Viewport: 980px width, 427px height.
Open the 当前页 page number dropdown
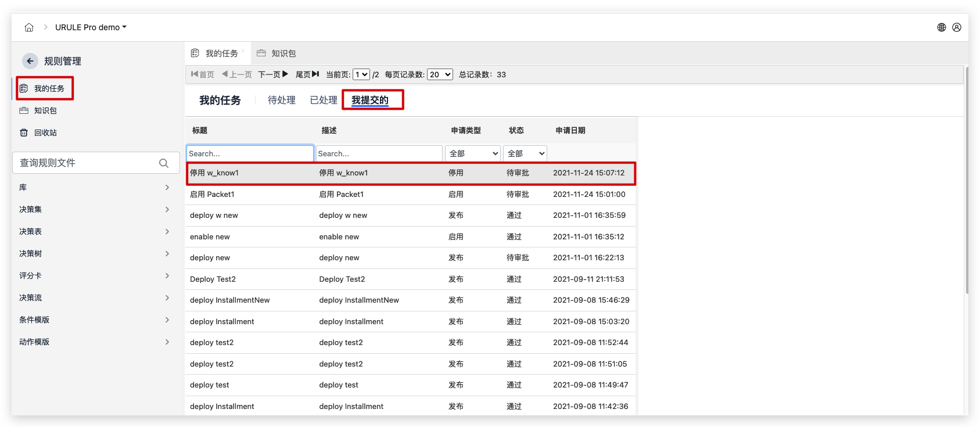tap(361, 74)
